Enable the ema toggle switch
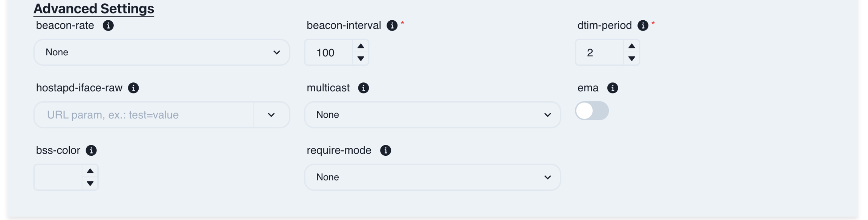The image size is (868, 220). (x=591, y=111)
